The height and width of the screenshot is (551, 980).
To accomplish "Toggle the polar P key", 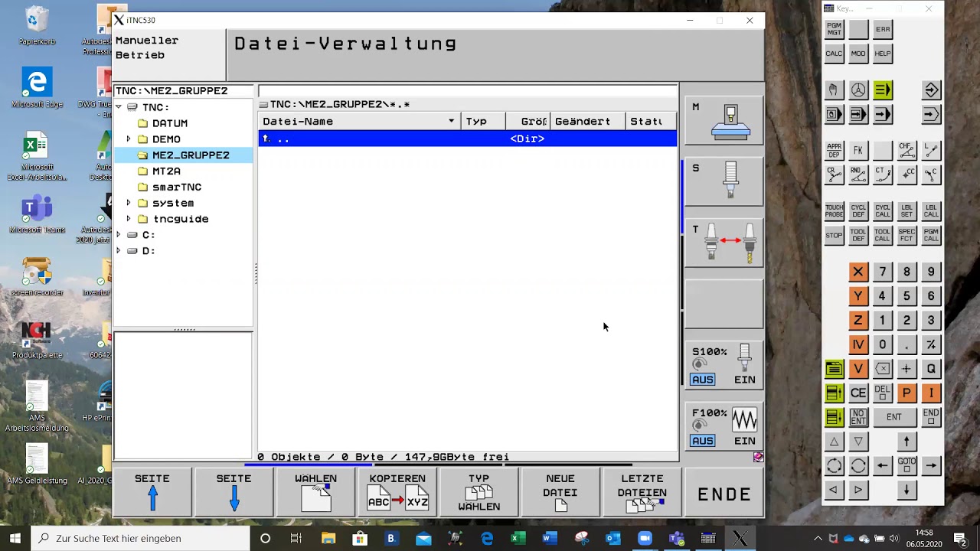I will tap(906, 393).
